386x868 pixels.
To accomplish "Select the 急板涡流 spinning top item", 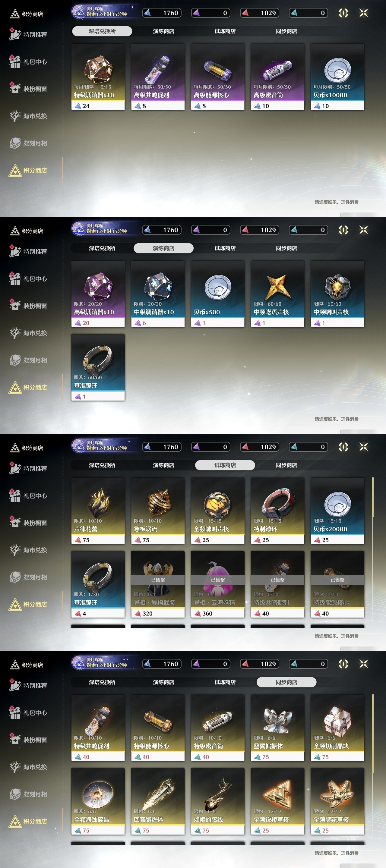I will (x=158, y=511).
